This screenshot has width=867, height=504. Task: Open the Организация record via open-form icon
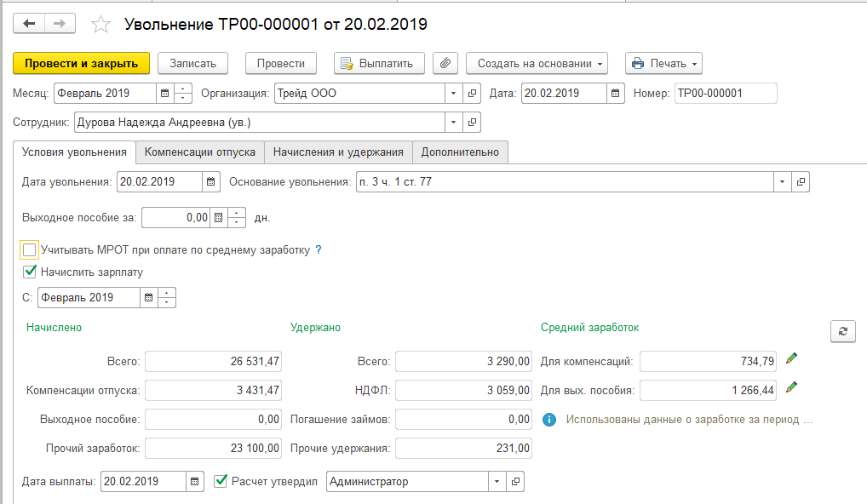coord(472,94)
